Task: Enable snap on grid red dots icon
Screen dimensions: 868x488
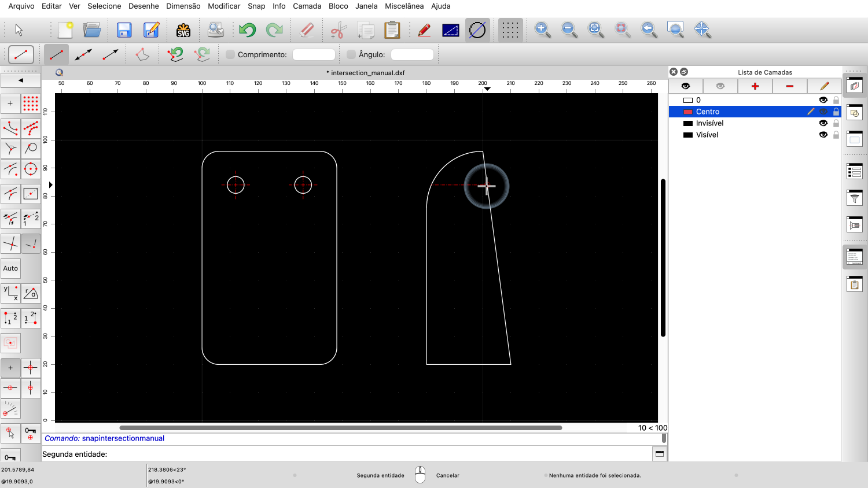Action: click(31, 103)
